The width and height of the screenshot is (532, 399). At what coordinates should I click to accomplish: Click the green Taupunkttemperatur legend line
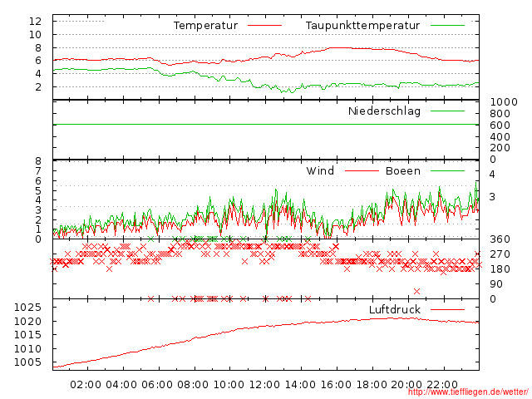447,26
